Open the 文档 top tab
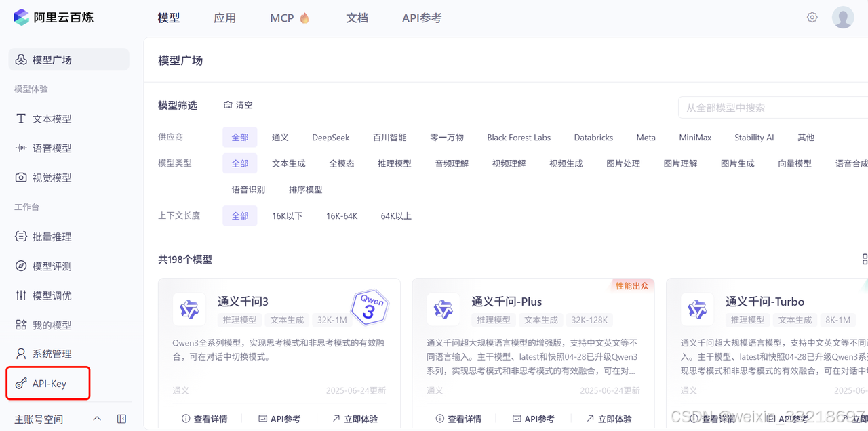 (x=357, y=18)
